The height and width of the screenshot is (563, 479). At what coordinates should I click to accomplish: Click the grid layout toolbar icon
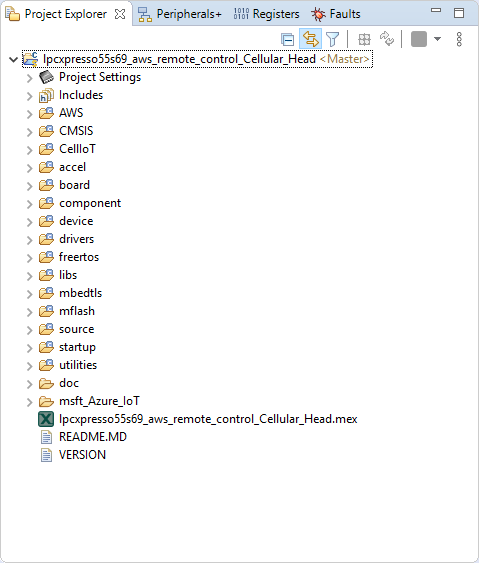coord(364,39)
